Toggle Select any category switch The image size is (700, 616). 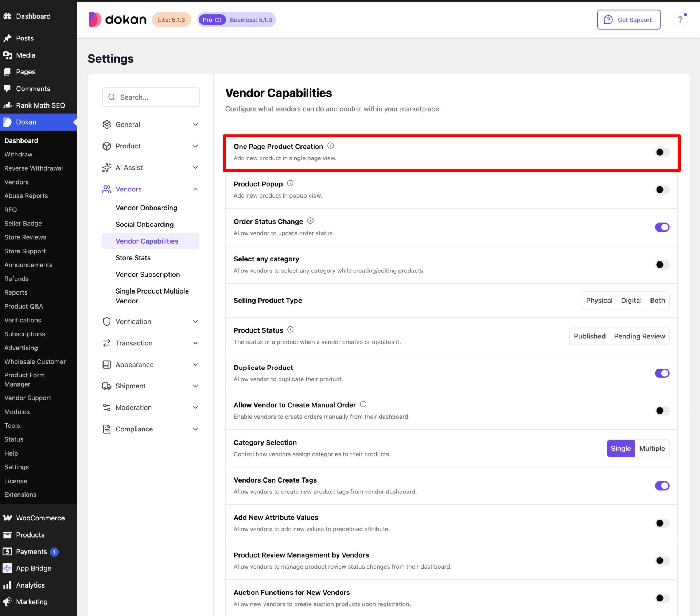click(x=662, y=265)
